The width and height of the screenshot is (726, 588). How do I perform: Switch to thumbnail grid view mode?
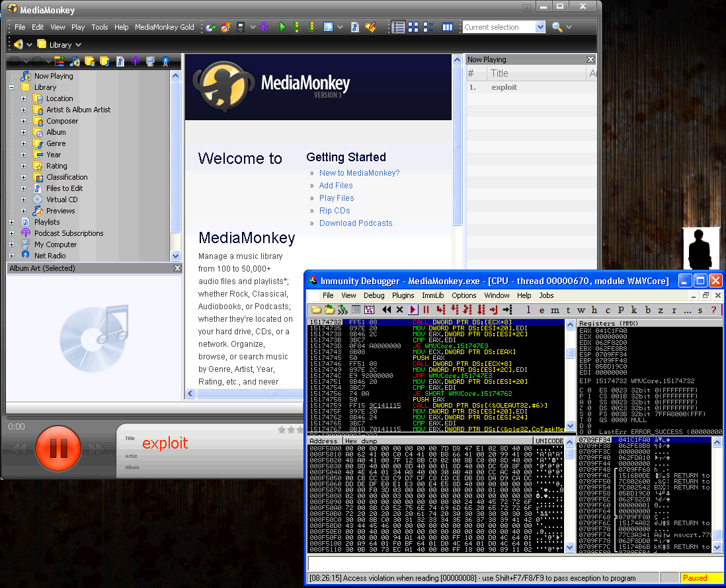(413, 27)
